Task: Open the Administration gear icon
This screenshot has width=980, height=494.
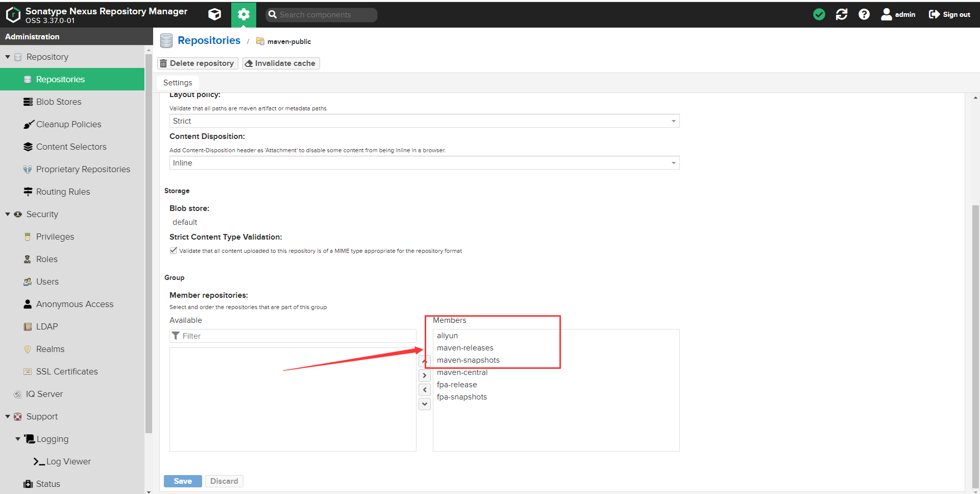Action: click(243, 14)
